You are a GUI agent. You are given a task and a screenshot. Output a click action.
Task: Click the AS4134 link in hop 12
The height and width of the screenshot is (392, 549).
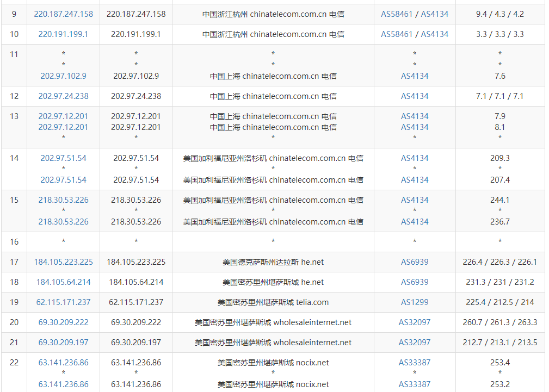(x=415, y=96)
